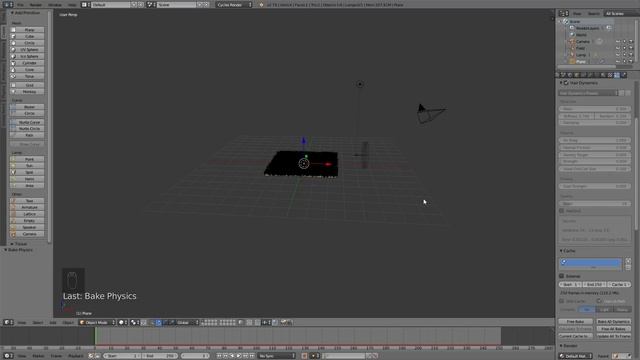Add a Point lamp
The image size is (640, 360).
[27, 159]
